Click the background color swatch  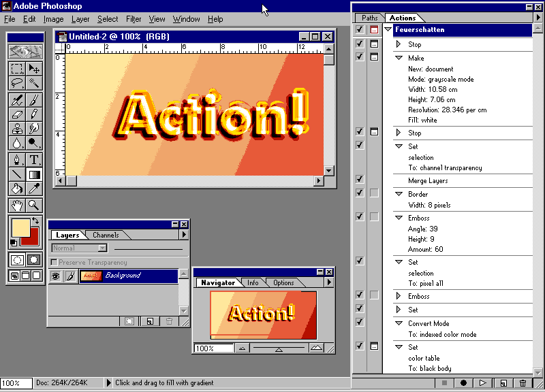point(33,240)
